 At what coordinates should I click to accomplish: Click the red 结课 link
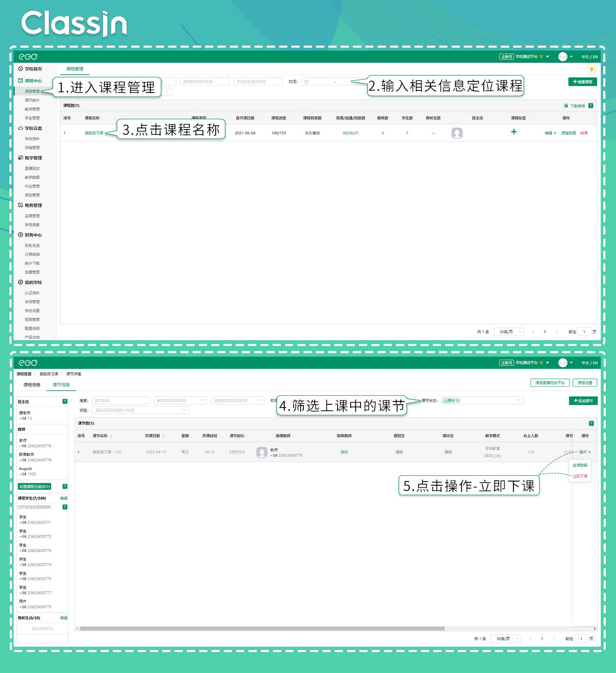point(584,133)
